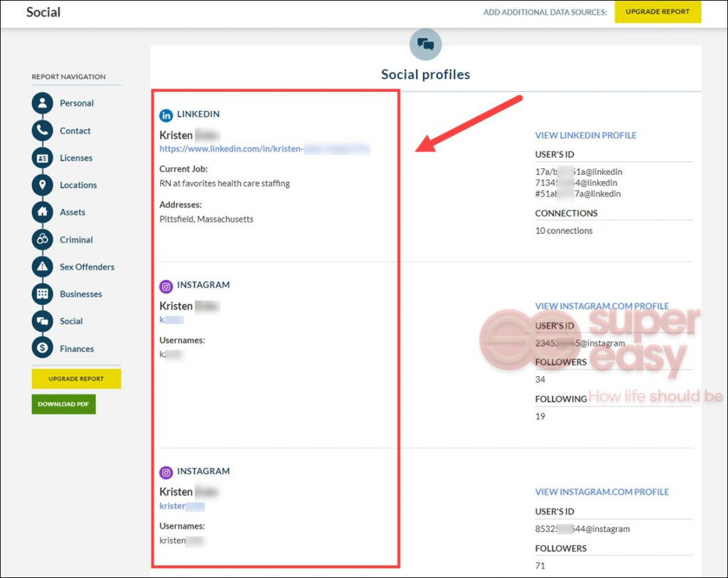Click the 'Add Additional Data Sources' label
The image size is (728, 578).
(545, 13)
